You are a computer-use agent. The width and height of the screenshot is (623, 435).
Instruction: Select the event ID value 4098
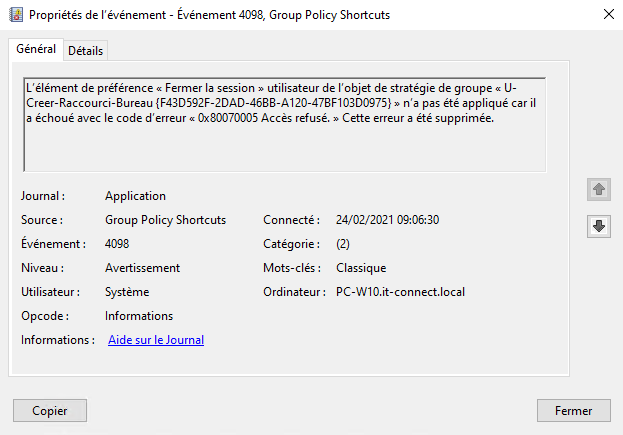click(x=117, y=244)
